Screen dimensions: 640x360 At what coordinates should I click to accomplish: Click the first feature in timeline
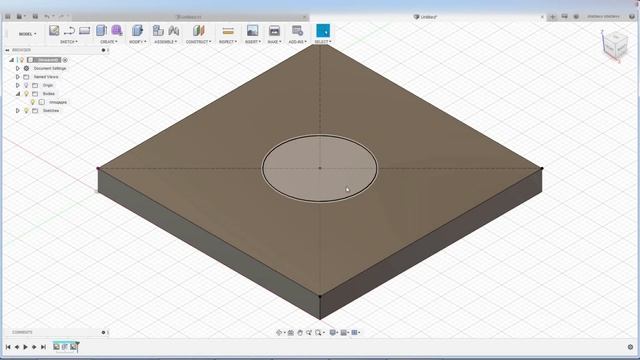pos(56,347)
